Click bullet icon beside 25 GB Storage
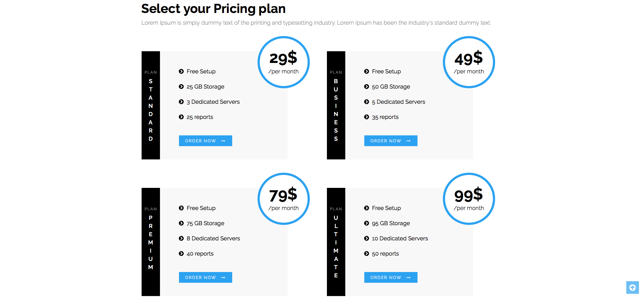Image resolution: width=644 pixels, height=297 pixels. tap(181, 87)
